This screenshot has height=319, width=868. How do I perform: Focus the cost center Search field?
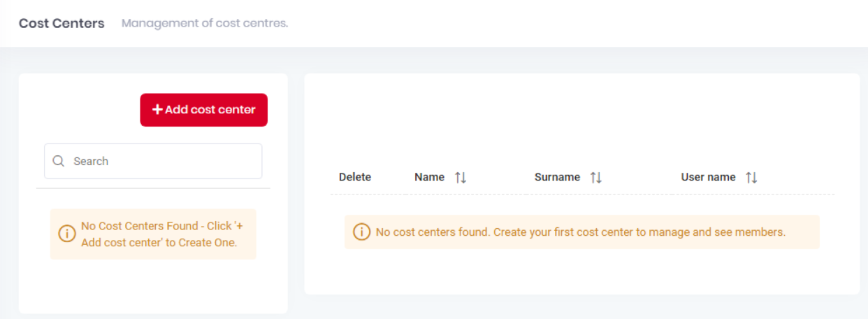tap(153, 161)
